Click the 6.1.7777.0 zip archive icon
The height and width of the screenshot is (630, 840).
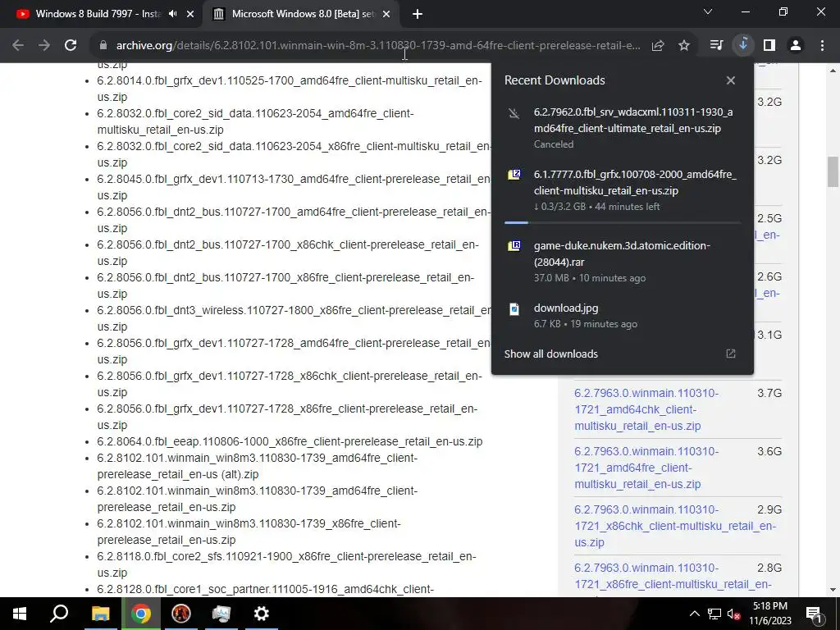(x=514, y=175)
